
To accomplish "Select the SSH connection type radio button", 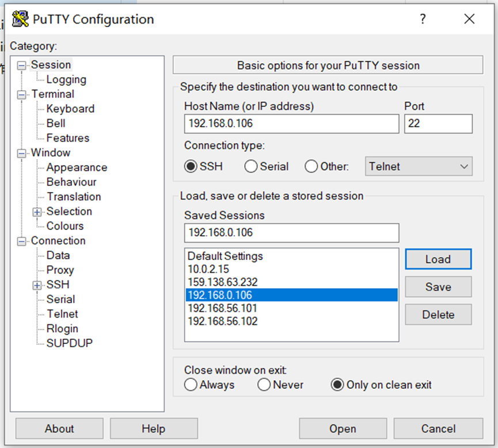I will (x=191, y=166).
